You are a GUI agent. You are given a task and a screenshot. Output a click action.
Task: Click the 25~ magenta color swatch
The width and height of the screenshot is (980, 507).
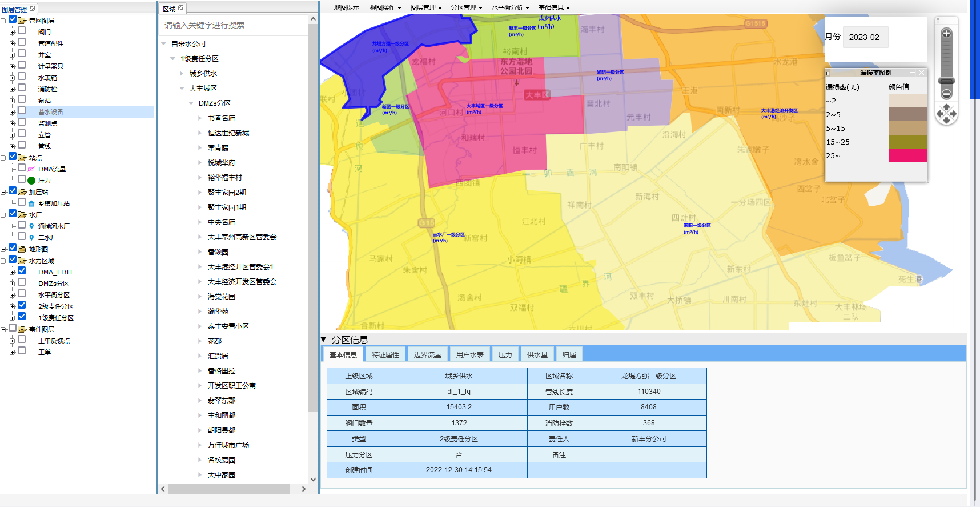tap(907, 155)
